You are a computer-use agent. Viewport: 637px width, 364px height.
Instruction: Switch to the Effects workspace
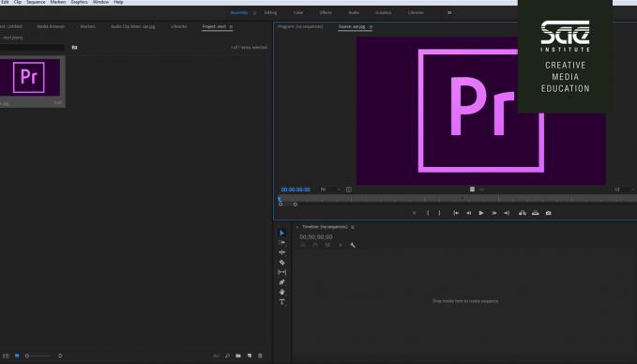click(x=326, y=12)
